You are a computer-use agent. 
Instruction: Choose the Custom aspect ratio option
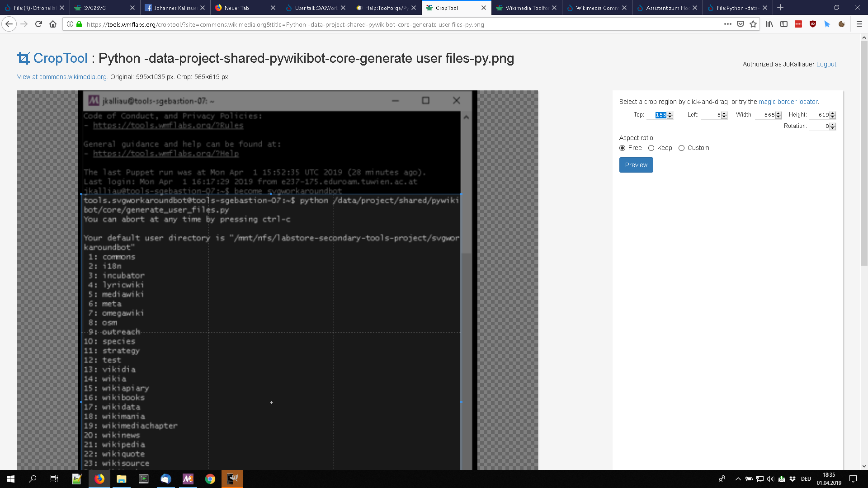(x=682, y=148)
